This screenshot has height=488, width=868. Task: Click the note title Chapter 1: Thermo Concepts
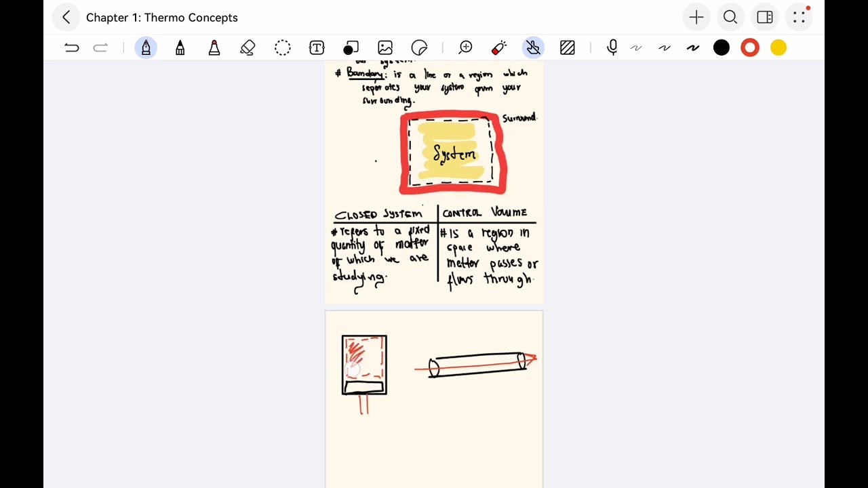click(161, 18)
